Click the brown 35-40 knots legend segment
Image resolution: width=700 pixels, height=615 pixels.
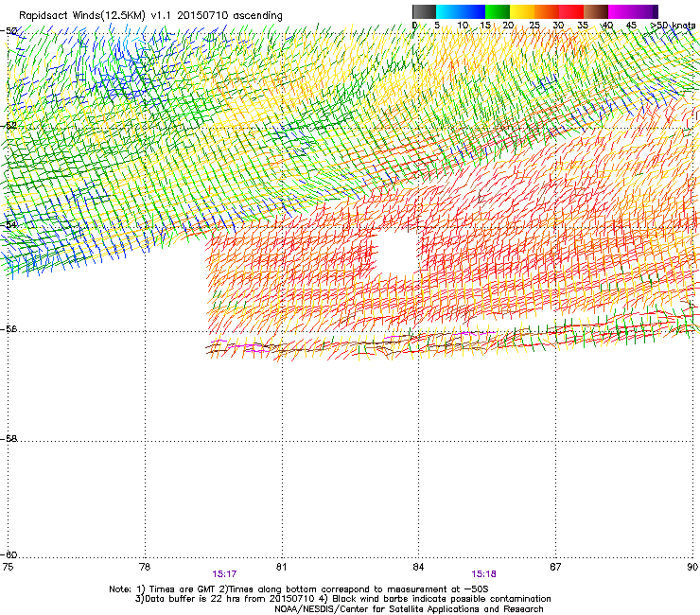(596, 11)
